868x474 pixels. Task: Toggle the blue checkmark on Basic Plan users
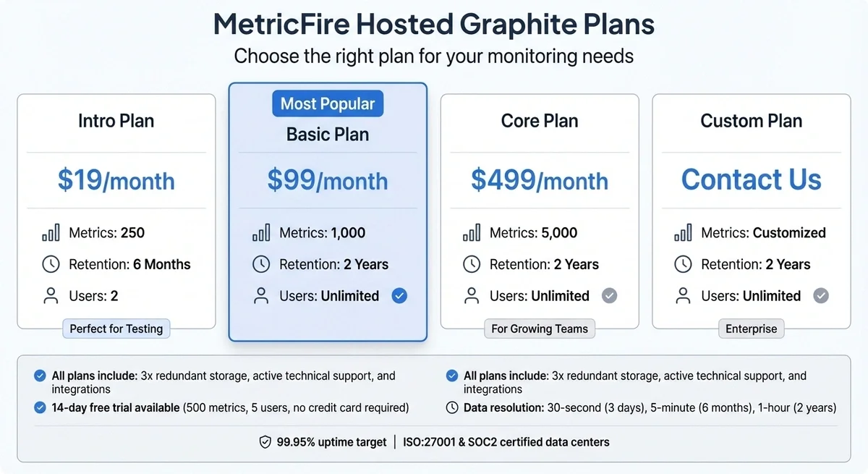[x=399, y=295]
